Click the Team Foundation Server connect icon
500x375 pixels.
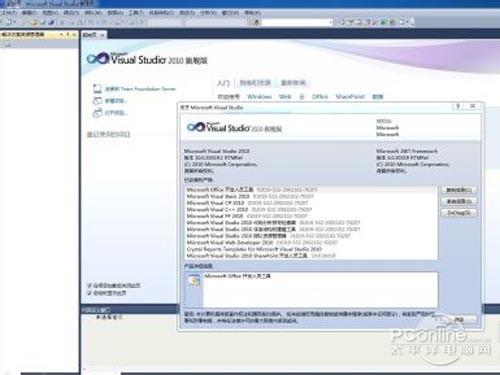[x=97, y=89]
